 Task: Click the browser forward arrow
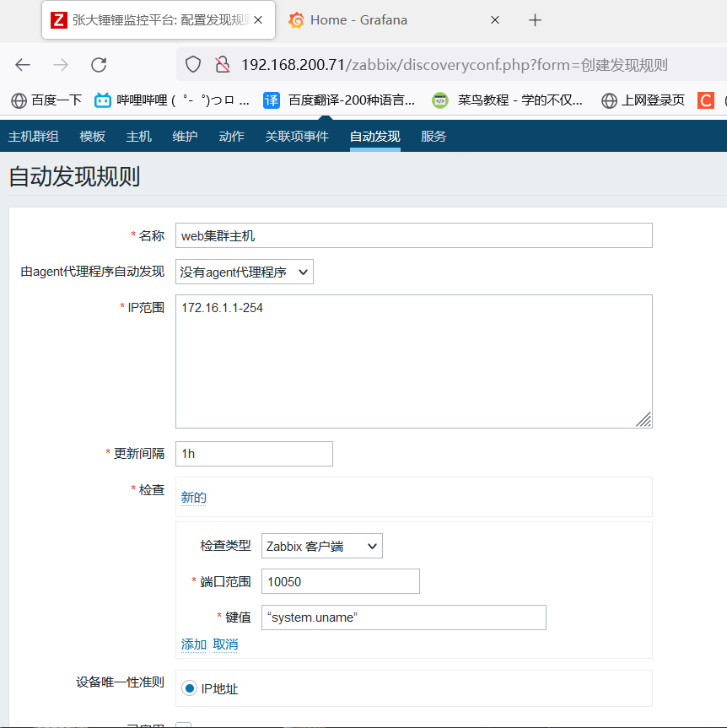click(61, 65)
